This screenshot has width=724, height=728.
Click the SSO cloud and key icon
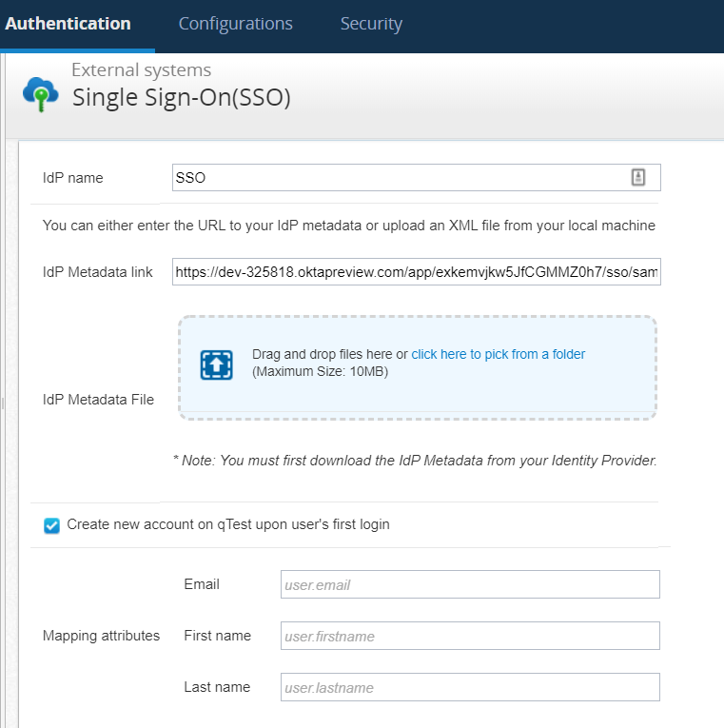[x=40, y=91]
